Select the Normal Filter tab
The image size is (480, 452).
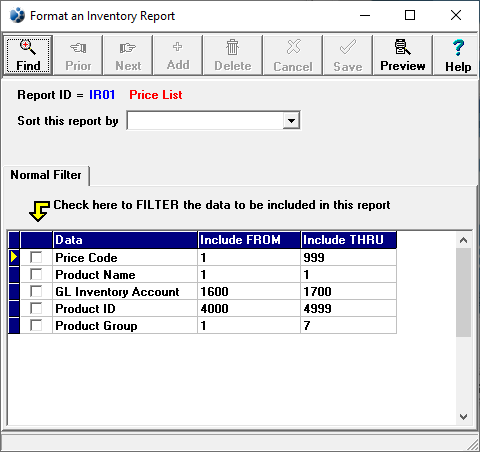click(46, 175)
